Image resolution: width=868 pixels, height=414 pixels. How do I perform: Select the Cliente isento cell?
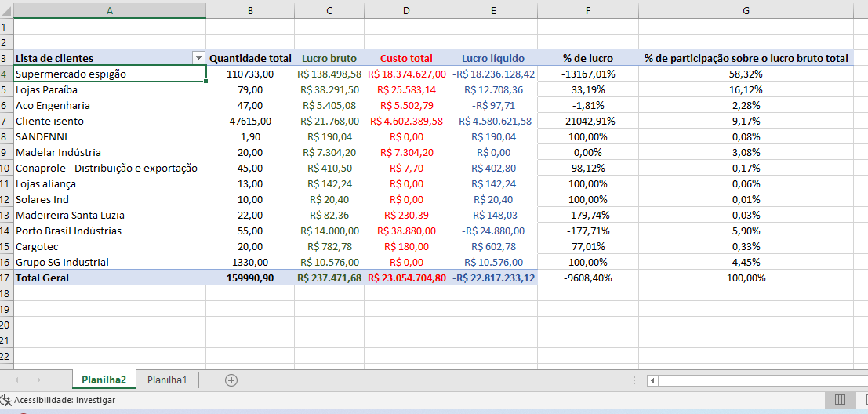tap(110, 121)
